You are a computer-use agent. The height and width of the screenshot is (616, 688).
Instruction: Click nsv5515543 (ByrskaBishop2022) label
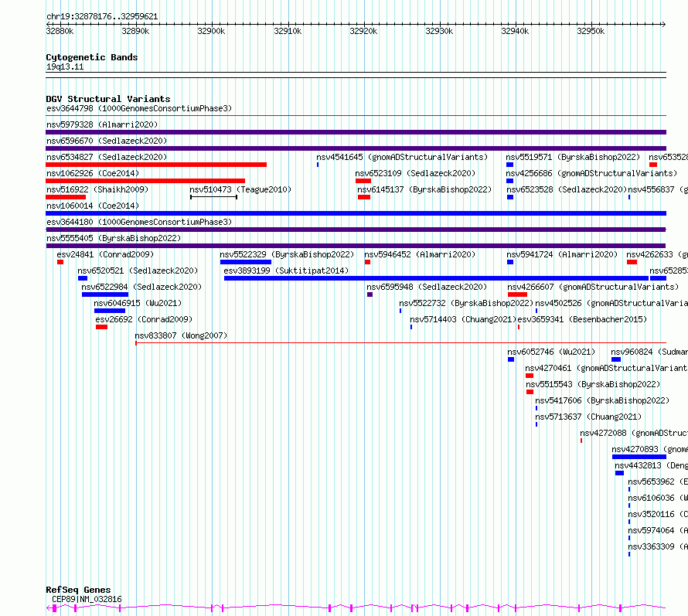[x=593, y=384]
